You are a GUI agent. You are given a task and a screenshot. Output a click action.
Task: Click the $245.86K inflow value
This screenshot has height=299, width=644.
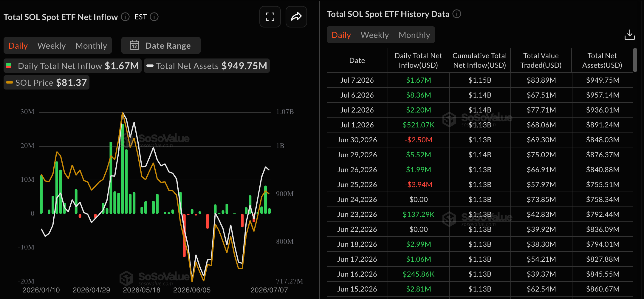[x=419, y=274]
